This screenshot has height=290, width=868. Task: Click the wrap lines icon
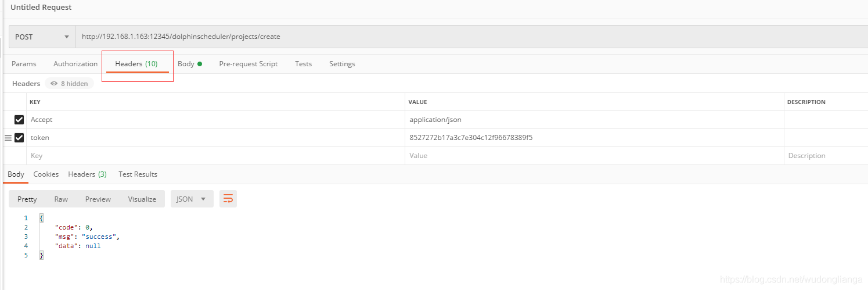click(x=228, y=199)
